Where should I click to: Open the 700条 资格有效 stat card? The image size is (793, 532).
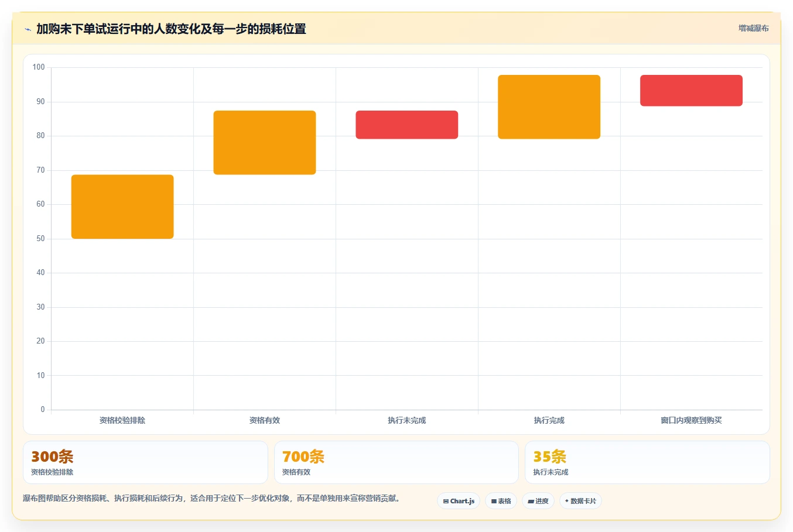coord(396,462)
